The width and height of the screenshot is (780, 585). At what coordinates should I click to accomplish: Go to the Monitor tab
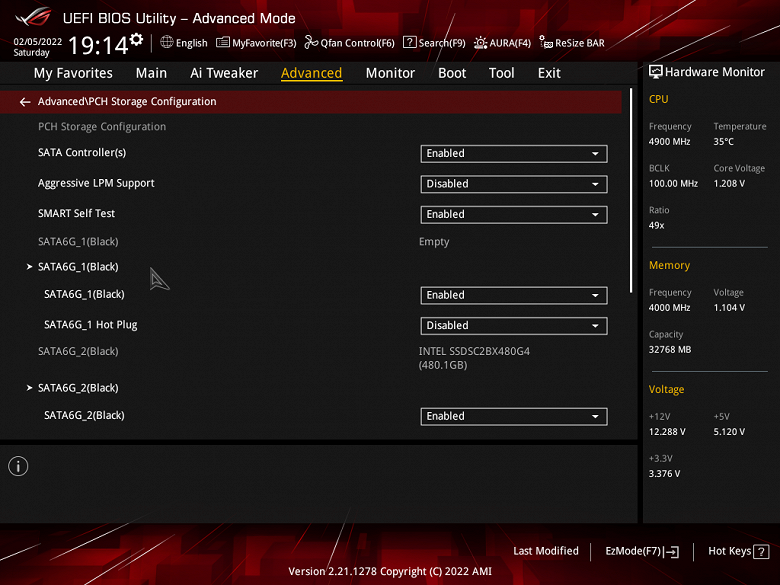point(390,73)
